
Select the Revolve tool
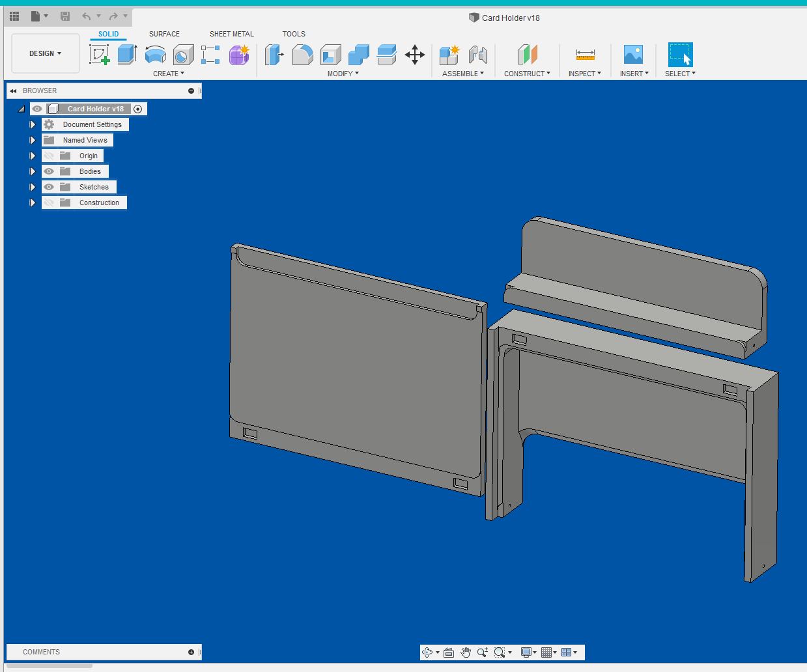click(155, 55)
